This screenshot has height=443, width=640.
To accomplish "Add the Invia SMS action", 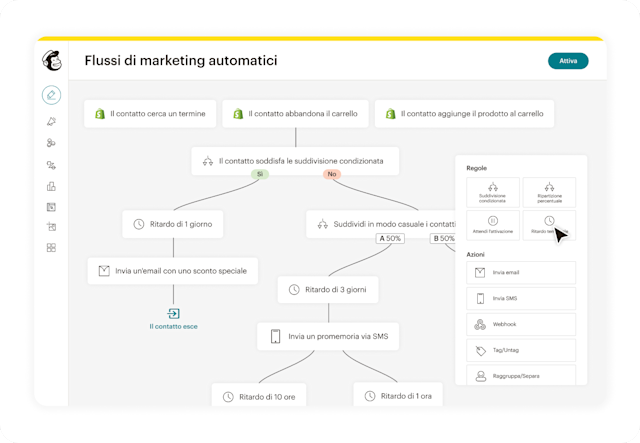I will pos(520,298).
